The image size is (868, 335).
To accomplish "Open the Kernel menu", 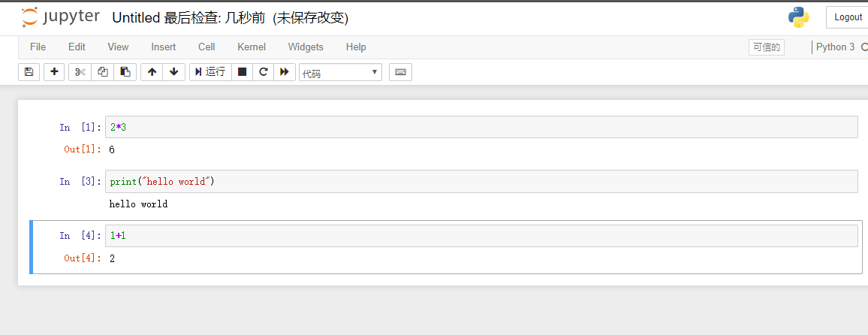I will (252, 47).
